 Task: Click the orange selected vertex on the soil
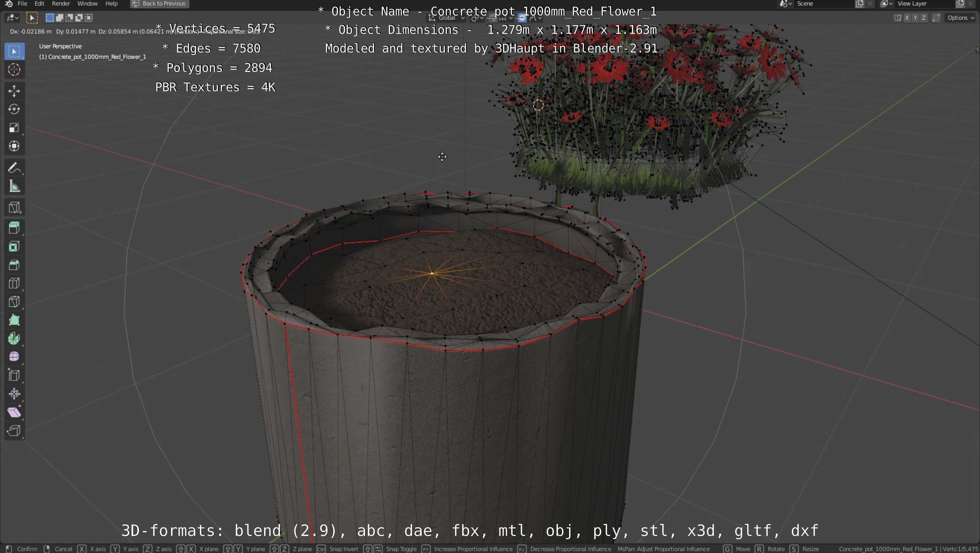[x=432, y=273]
